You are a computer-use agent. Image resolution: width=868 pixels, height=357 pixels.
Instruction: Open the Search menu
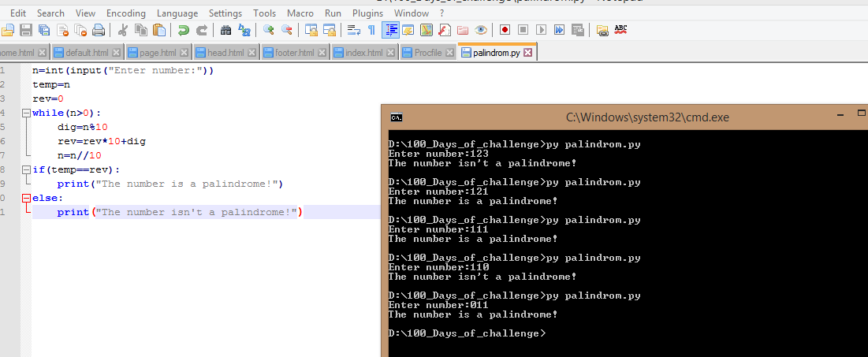[50, 13]
